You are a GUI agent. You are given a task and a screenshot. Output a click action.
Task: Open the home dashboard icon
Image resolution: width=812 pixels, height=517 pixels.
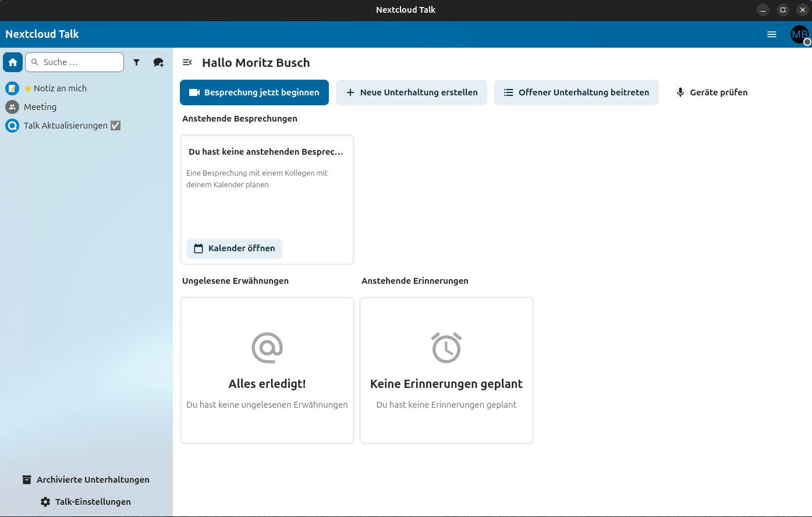coord(12,62)
